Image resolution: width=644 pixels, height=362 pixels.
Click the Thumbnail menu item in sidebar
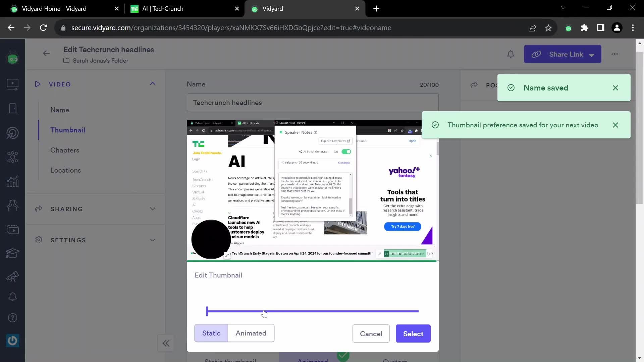[x=68, y=130]
